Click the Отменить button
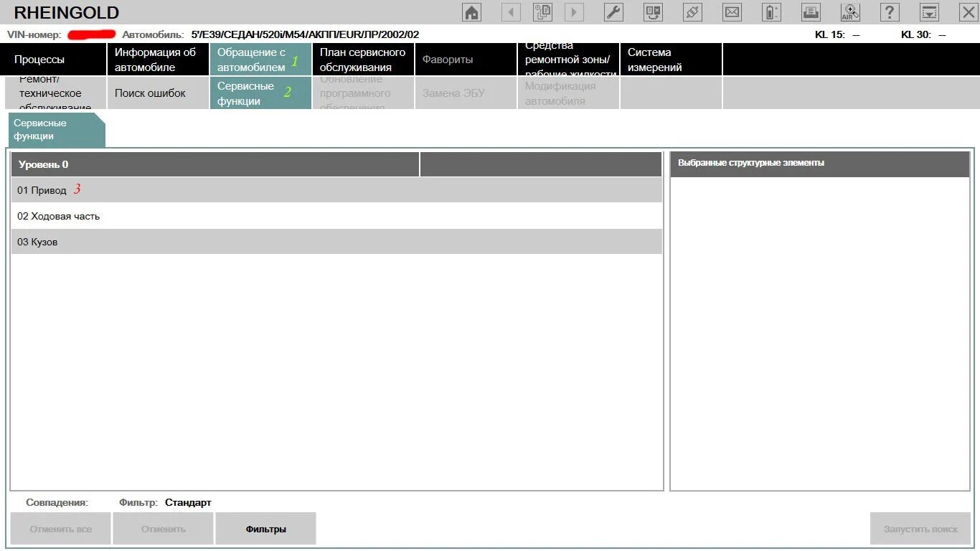This screenshot has width=980, height=551. pos(164,529)
